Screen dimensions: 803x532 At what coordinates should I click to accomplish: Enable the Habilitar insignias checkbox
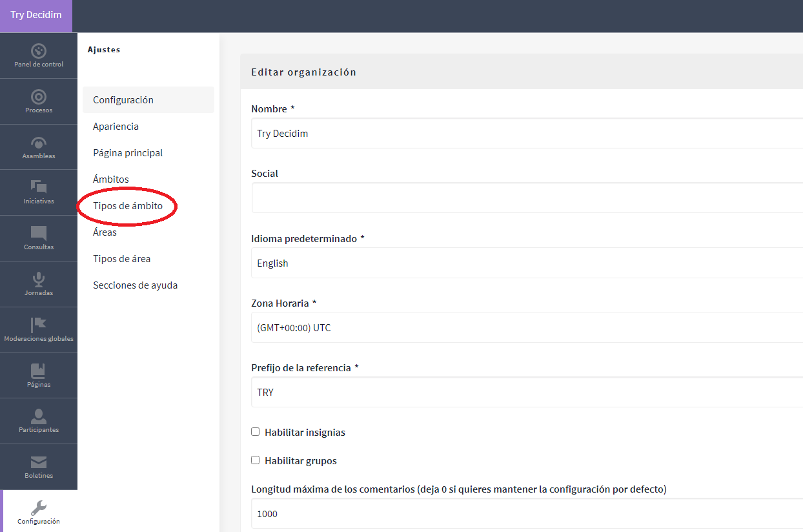[x=256, y=432]
